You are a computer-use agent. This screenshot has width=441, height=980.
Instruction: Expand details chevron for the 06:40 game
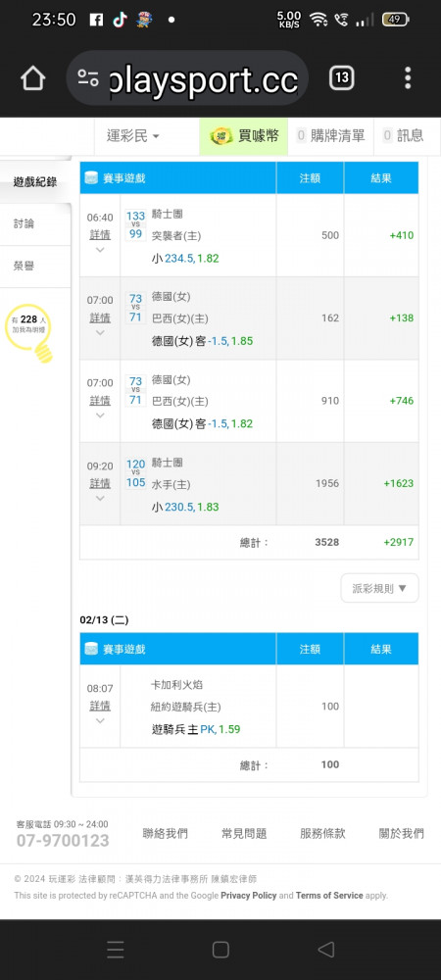[x=100, y=250]
